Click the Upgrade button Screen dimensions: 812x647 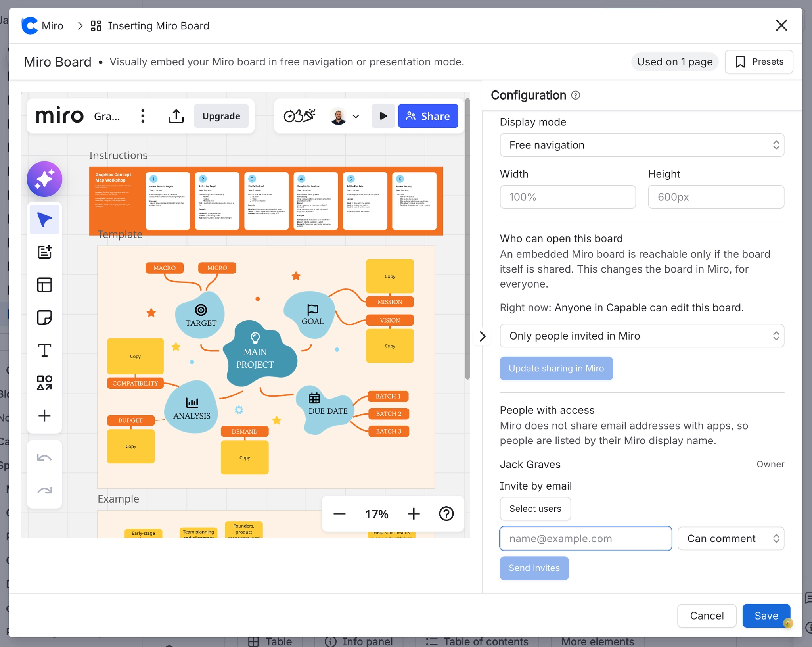[x=221, y=116]
